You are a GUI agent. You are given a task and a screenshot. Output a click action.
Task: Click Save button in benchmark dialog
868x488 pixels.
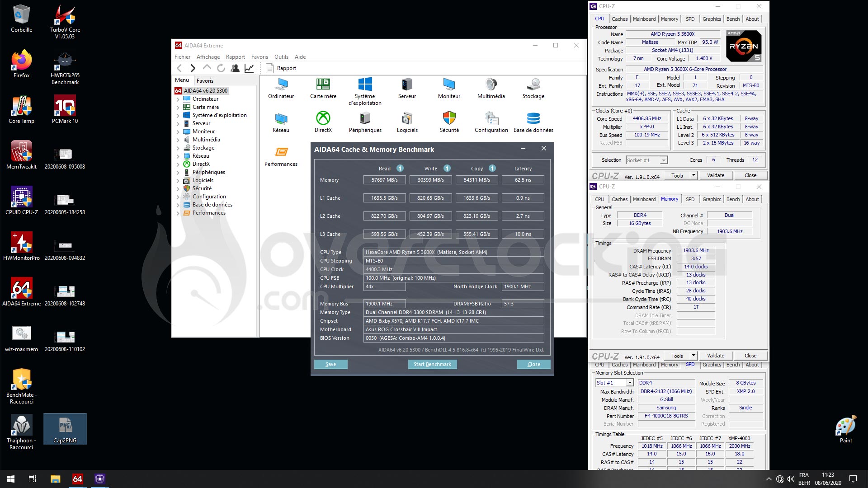pyautogui.click(x=330, y=364)
